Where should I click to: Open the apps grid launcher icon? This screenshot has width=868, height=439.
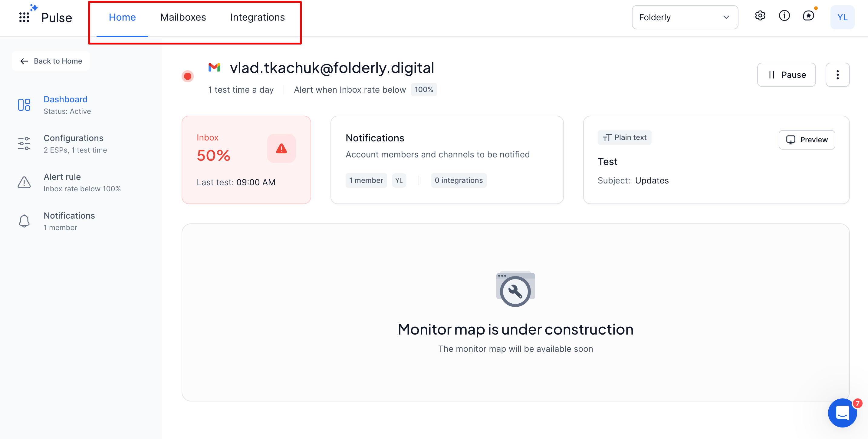24,18
